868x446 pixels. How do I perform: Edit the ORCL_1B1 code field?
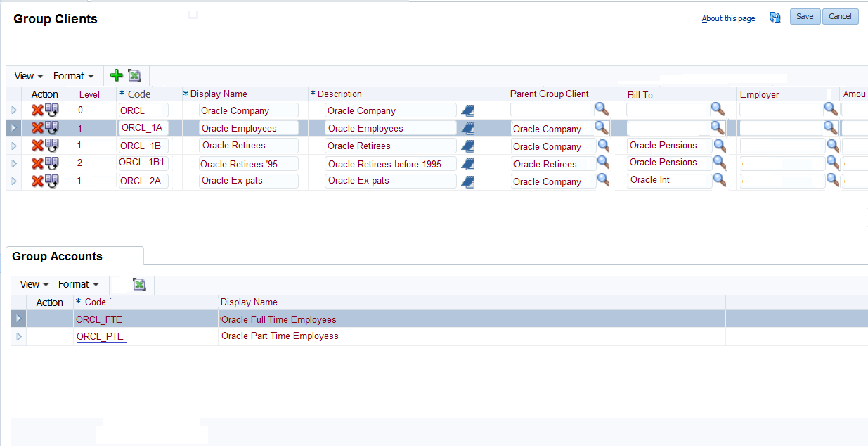pos(143,163)
